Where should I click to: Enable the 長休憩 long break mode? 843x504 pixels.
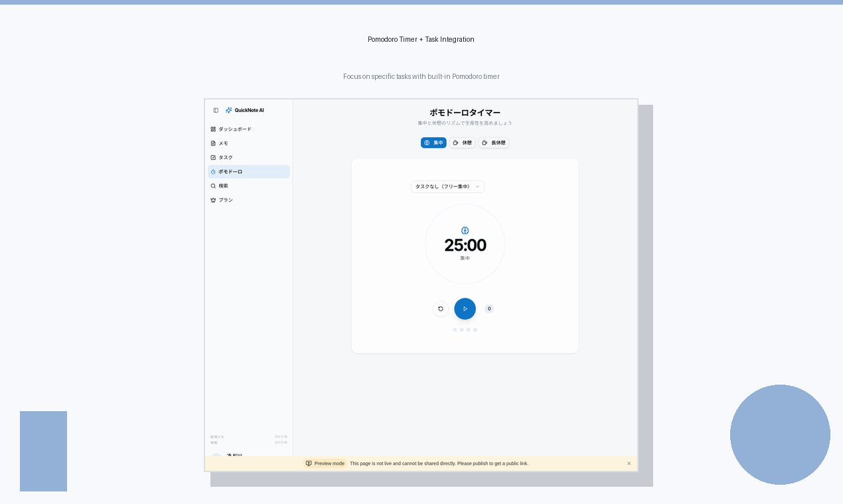494,143
